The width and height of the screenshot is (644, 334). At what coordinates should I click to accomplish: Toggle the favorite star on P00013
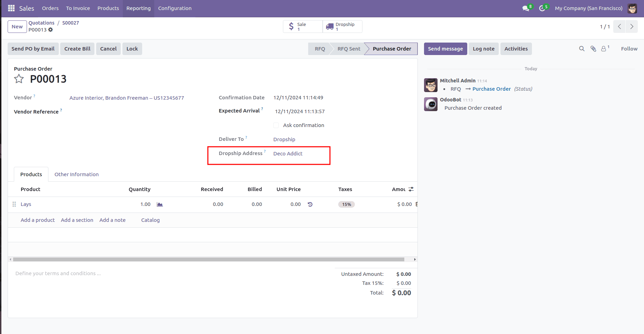click(19, 79)
